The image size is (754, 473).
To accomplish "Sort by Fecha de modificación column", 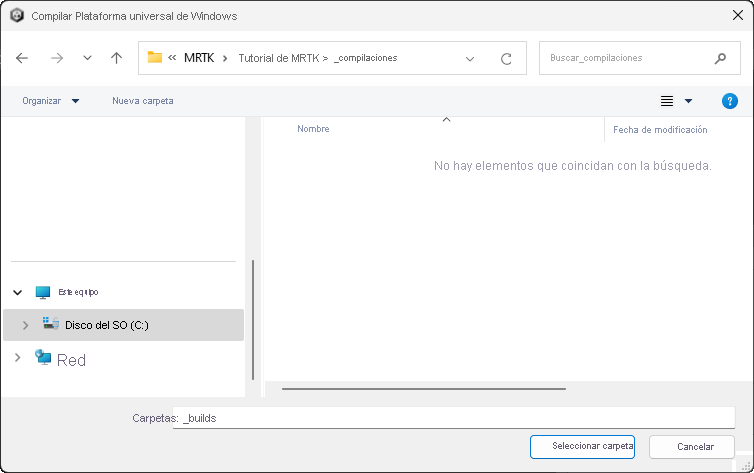I will [x=660, y=130].
